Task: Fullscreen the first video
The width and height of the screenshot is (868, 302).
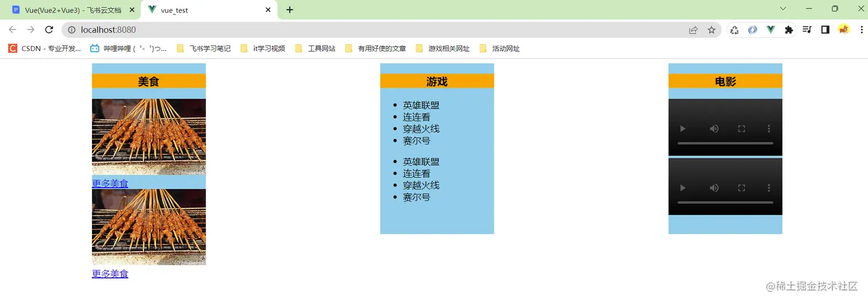Action: point(741,129)
